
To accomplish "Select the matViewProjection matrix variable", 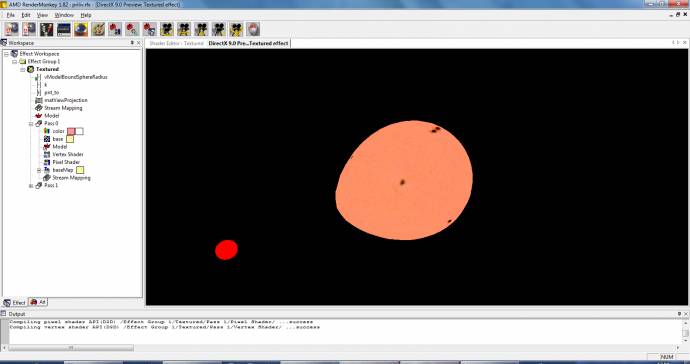I will pyautogui.click(x=66, y=100).
